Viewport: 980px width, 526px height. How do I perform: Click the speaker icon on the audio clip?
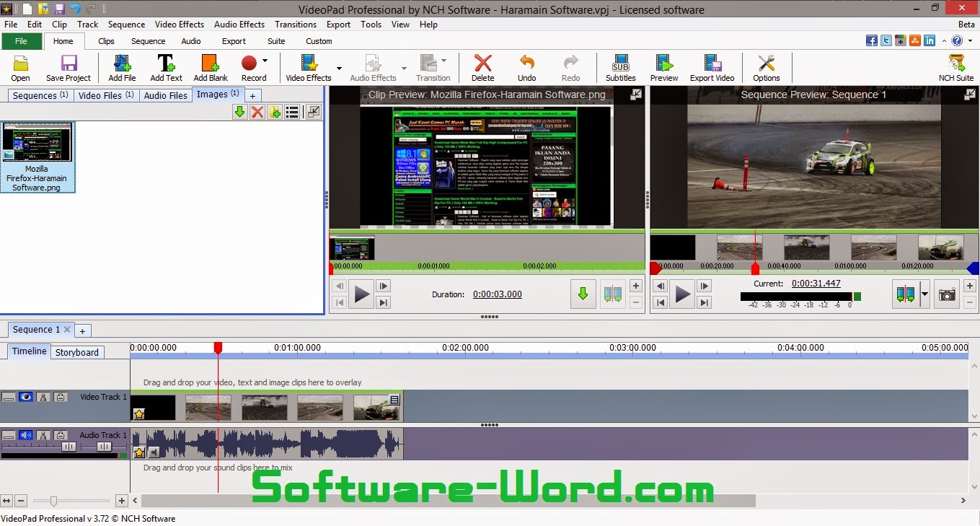[x=154, y=452]
